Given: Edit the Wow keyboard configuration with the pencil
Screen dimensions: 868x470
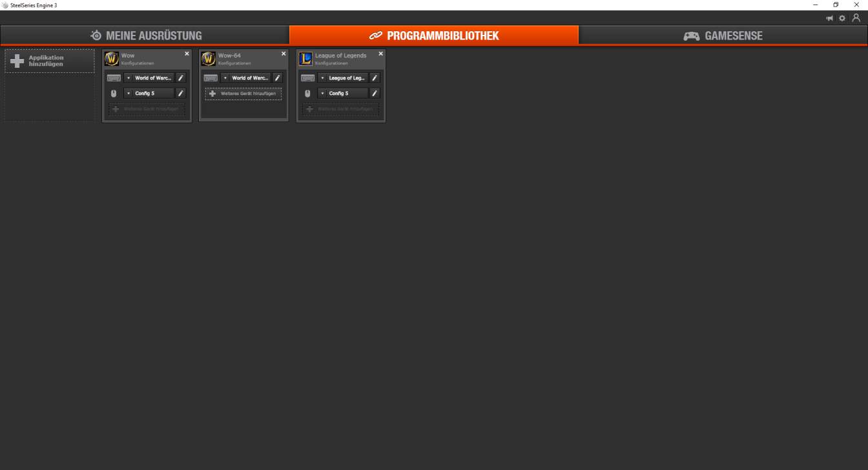Looking at the screenshot, I should point(181,78).
